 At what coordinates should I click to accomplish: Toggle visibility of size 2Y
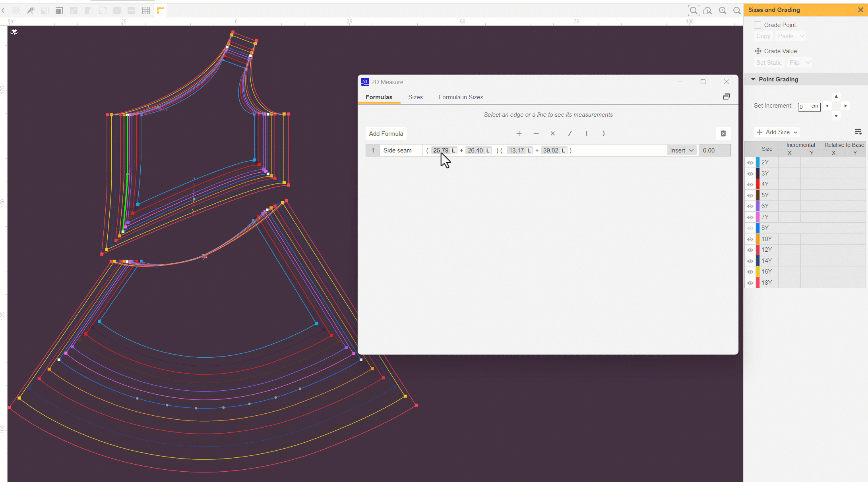pyautogui.click(x=750, y=163)
